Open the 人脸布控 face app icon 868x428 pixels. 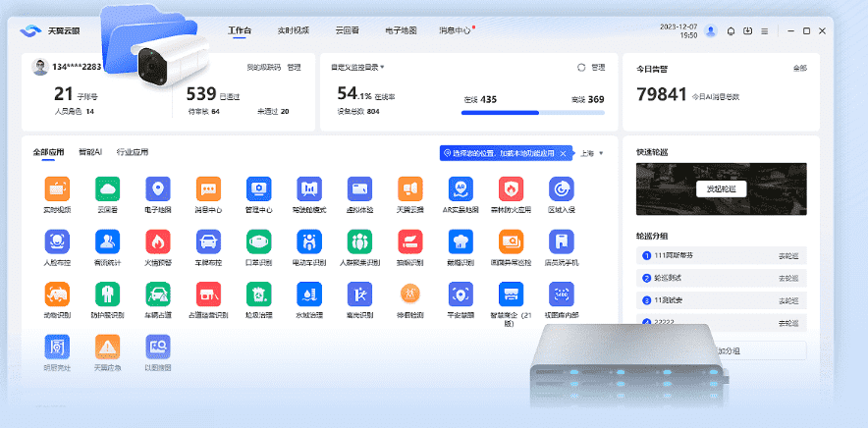(x=57, y=241)
